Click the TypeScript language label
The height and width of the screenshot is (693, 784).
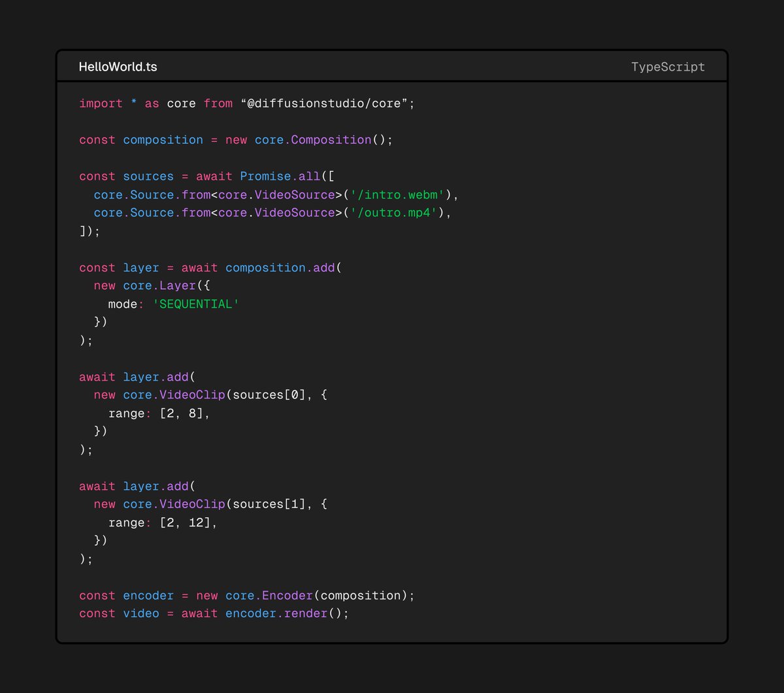(668, 66)
